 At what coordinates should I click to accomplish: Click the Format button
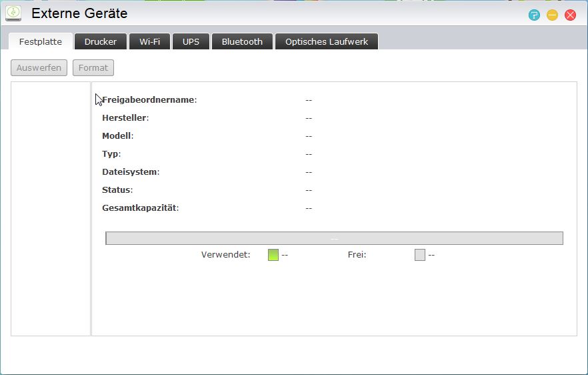pyautogui.click(x=93, y=67)
